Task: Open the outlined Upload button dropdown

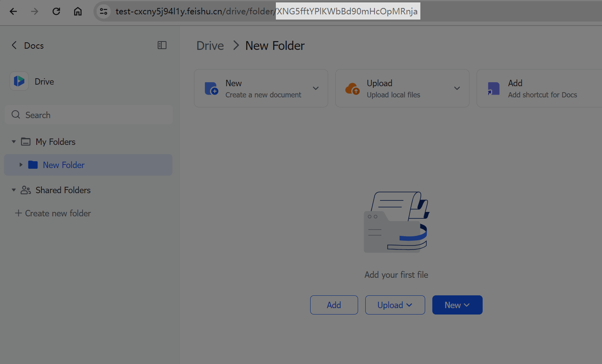Action: 395,305
